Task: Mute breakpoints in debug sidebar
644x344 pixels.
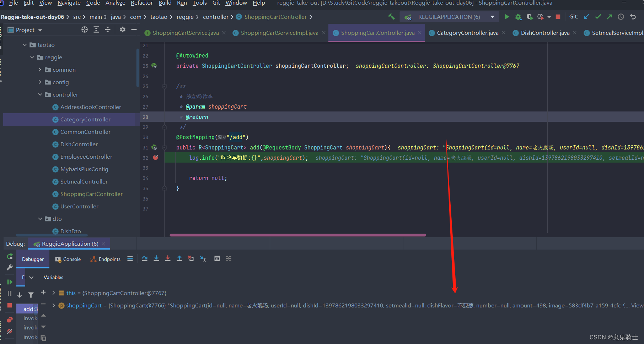Action: [x=10, y=331]
